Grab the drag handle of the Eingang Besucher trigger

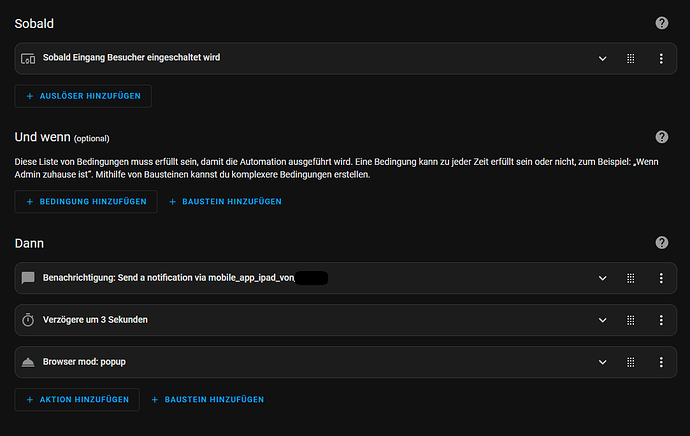coord(631,59)
